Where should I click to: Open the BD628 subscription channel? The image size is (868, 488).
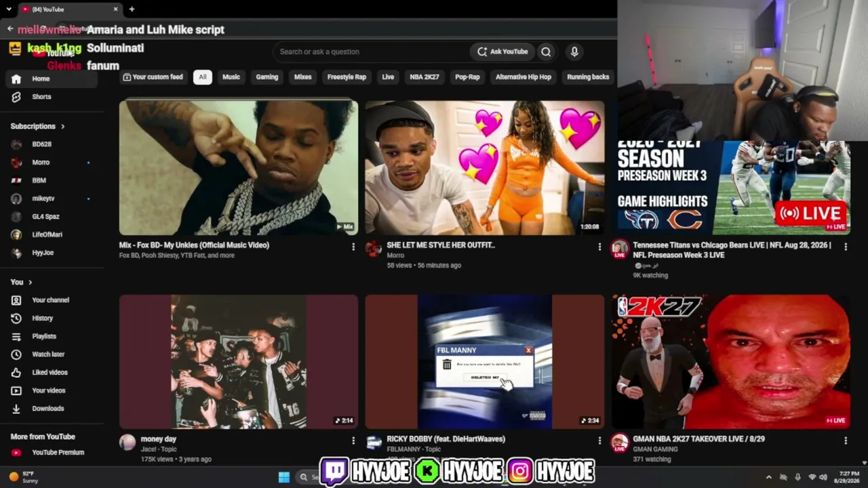point(51,144)
